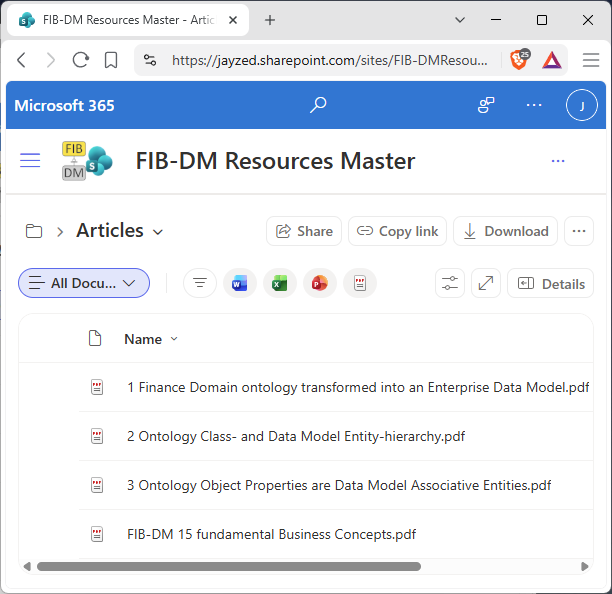The width and height of the screenshot is (612, 594).
Task: Open a new browser tab
Action: pos(270,20)
